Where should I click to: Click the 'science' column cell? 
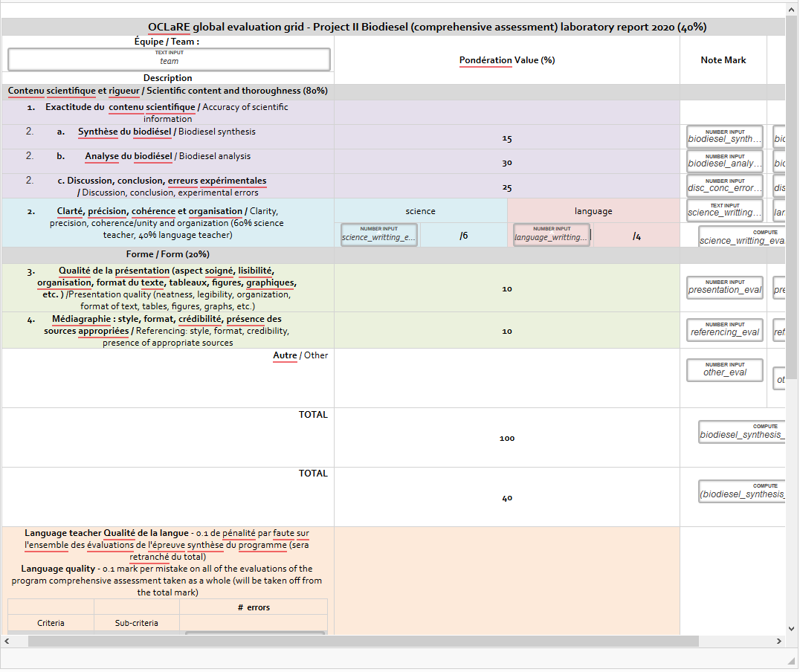click(420, 210)
